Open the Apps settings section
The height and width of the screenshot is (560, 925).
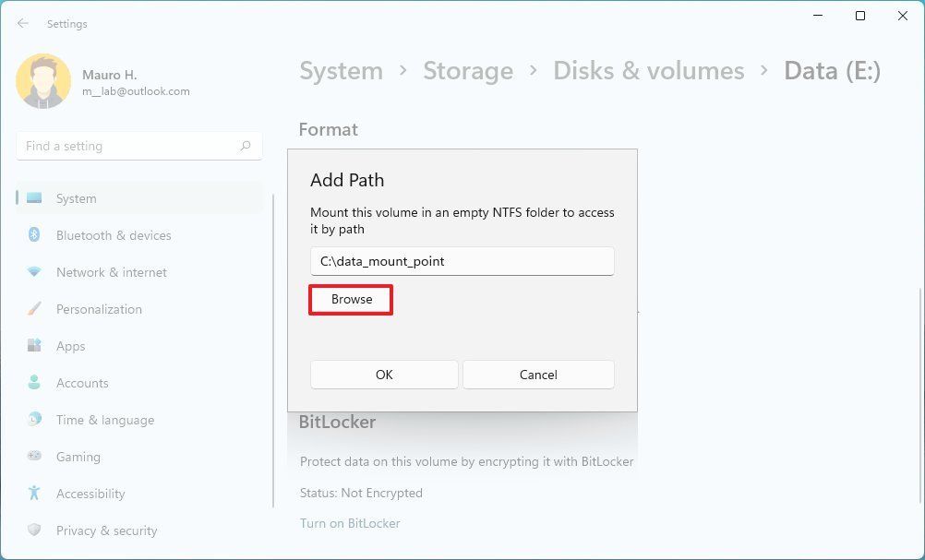click(70, 346)
